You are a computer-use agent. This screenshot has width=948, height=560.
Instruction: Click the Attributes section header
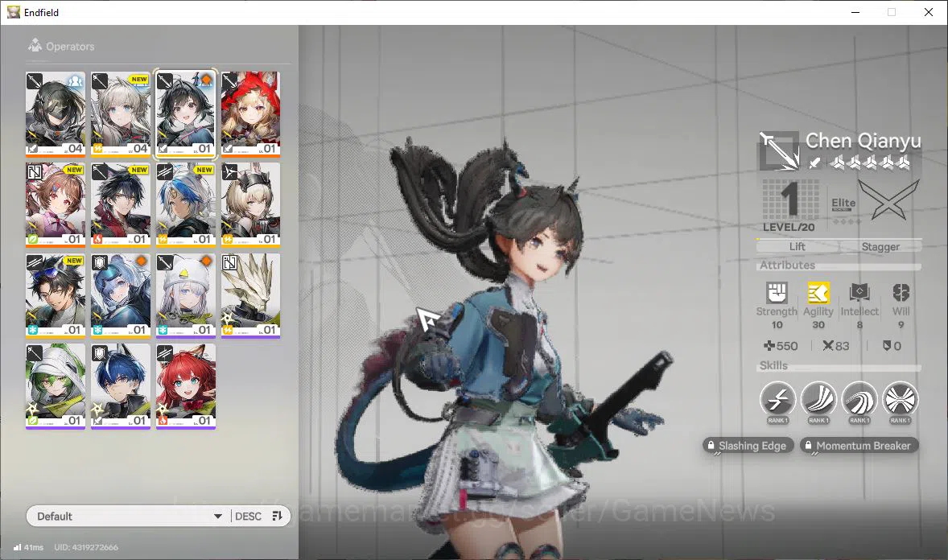coord(787,265)
